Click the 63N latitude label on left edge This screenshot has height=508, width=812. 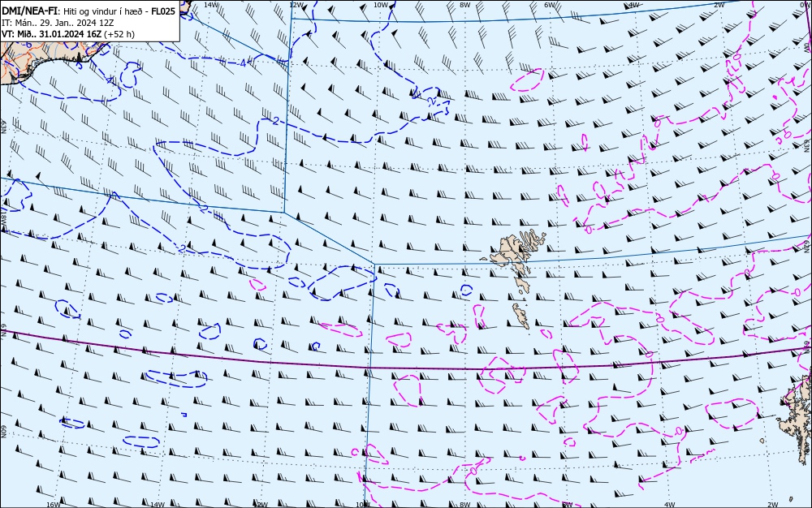click(x=3, y=126)
